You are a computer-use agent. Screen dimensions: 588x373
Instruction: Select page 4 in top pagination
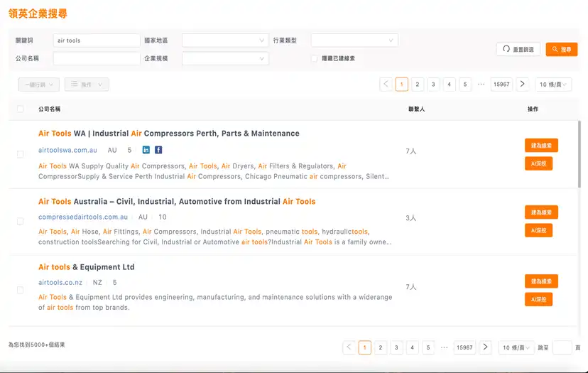point(450,85)
